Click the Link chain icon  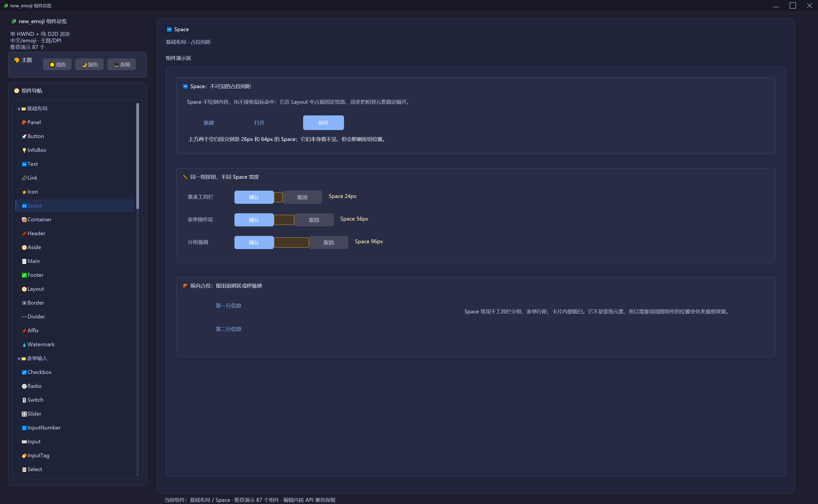coord(24,178)
